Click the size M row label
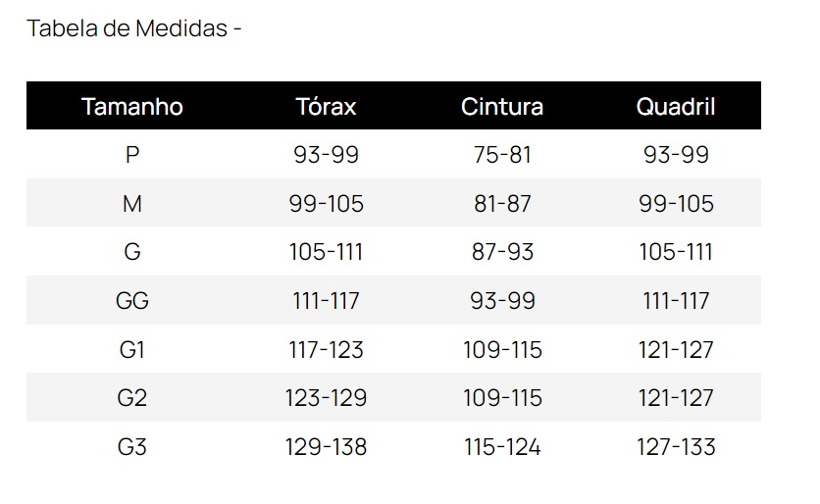The height and width of the screenshot is (504, 820). [132, 204]
